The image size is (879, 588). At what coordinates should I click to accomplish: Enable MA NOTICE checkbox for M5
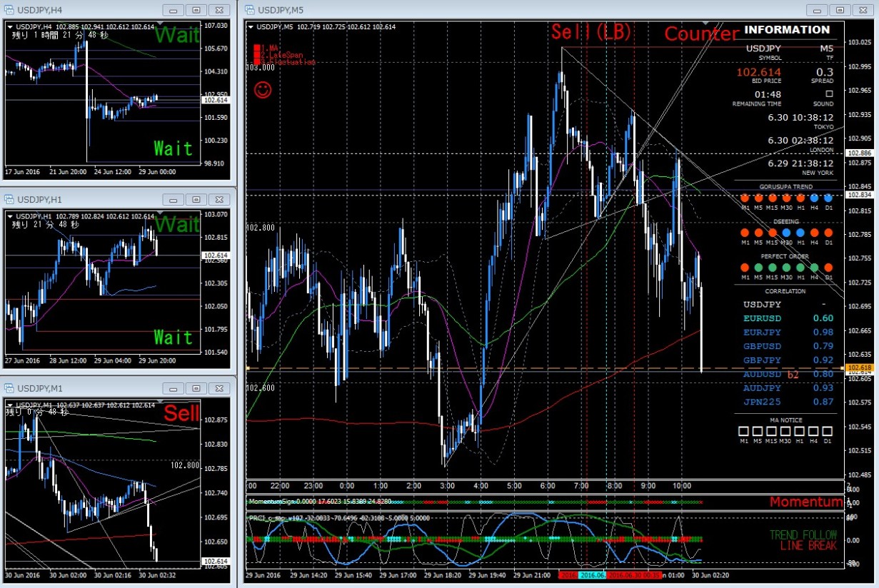(758, 431)
